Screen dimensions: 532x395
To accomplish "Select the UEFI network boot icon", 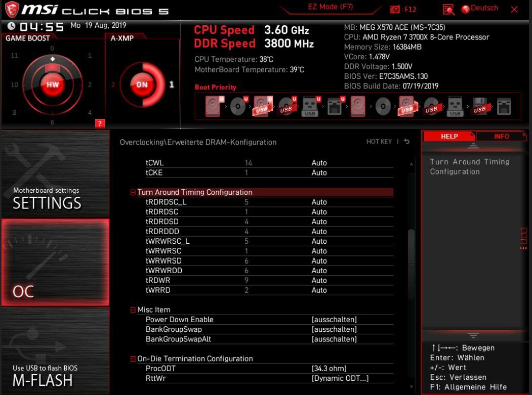I will pos(335,107).
